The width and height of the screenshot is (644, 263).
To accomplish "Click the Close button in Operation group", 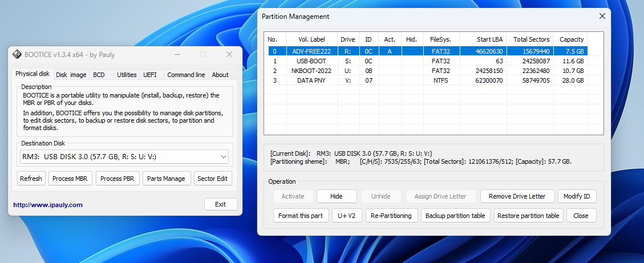I will [x=581, y=215].
